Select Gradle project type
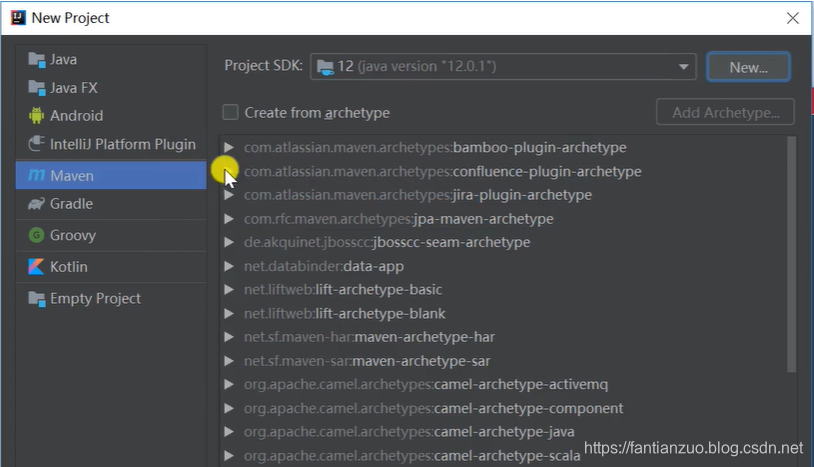This screenshot has height=467, width=814. (x=111, y=203)
